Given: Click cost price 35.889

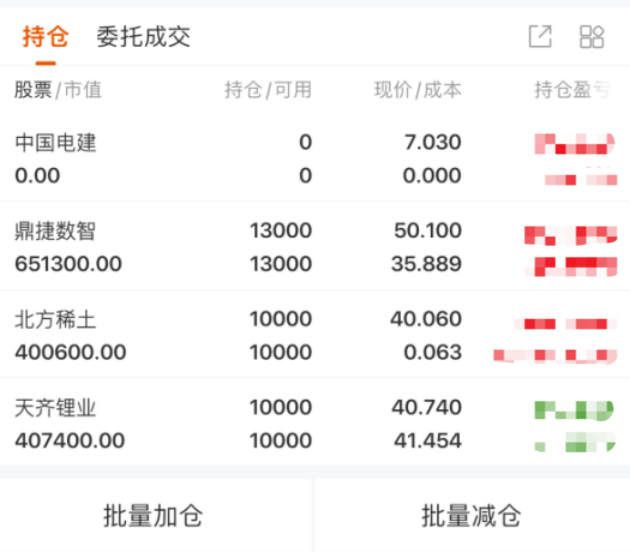Looking at the screenshot, I should [426, 264].
